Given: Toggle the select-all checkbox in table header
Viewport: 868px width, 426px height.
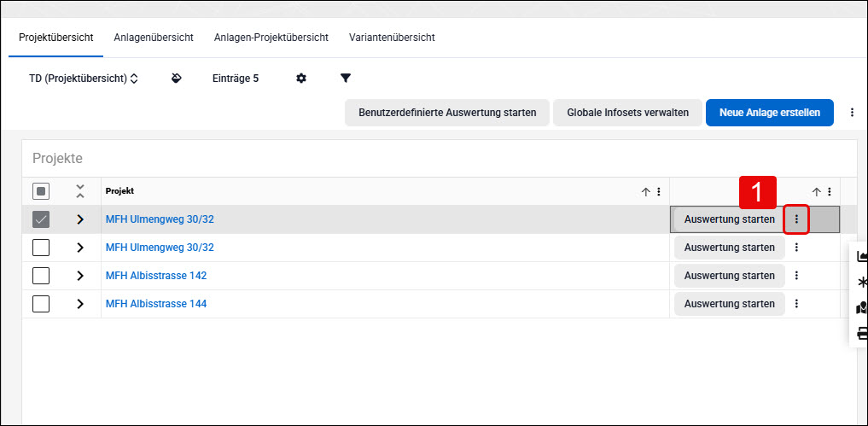Looking at the screenshot, I should tap(41, 192).
